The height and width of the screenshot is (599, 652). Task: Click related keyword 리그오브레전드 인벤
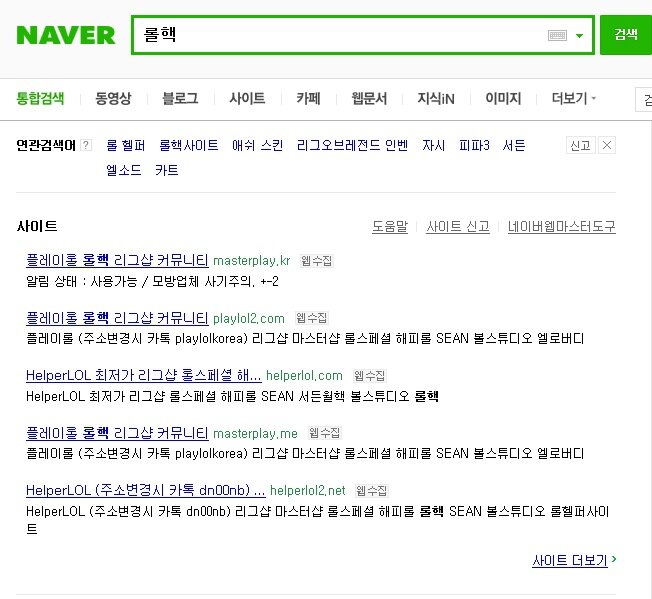352,145
